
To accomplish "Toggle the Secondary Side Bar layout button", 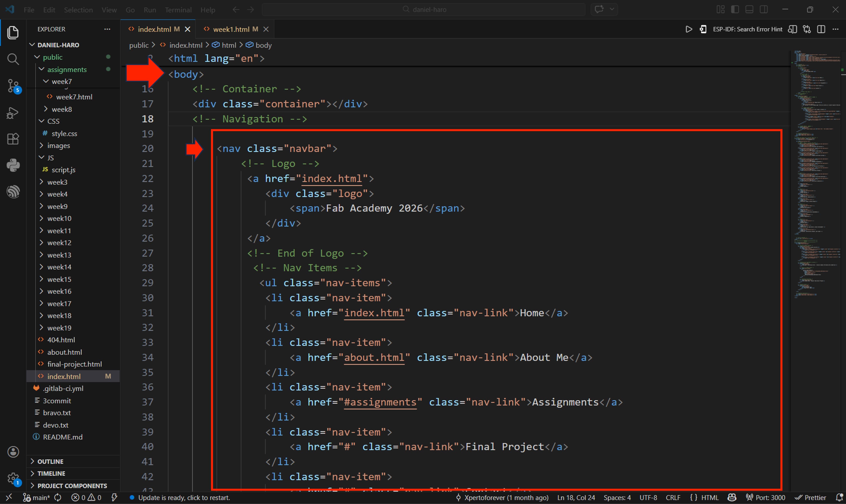I will pyautogui.click(x=764, y=10).
